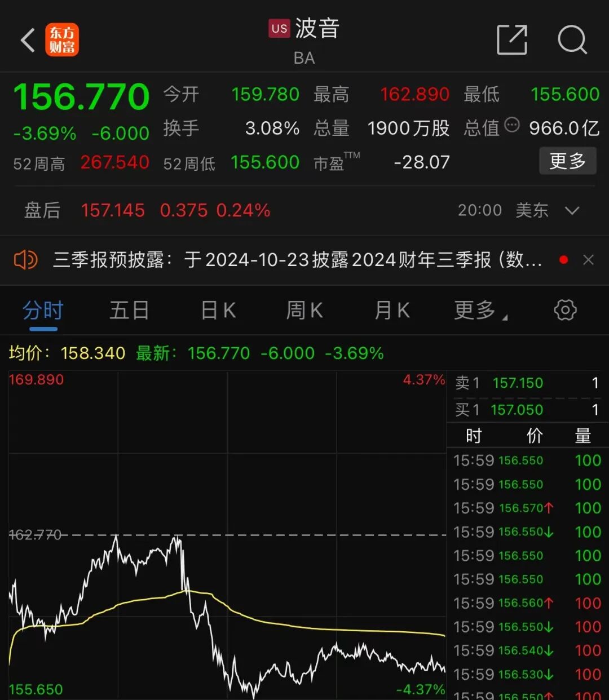This screenshot has height=700, width=609.
Task: Tap the 最低 value 155.600
Action: [565, 94]
